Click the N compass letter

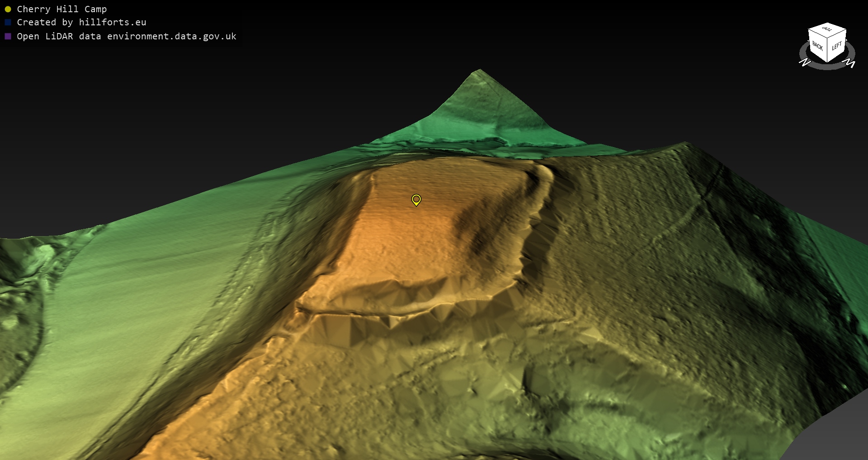(x=805, y=62)
